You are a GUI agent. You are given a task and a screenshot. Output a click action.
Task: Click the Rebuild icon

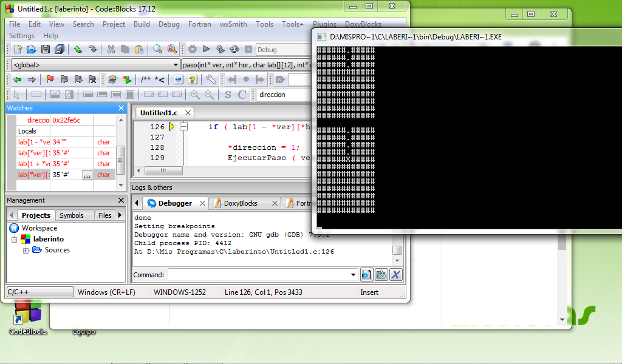[234, 50]
